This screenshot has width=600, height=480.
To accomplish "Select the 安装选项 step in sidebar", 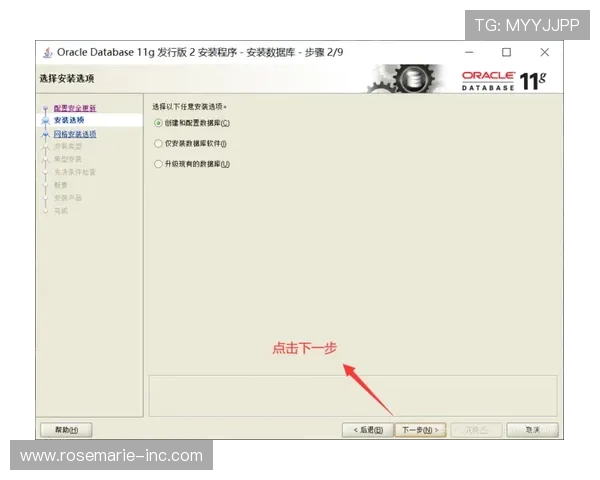I will pyautogui.click(x=69, y=120).
